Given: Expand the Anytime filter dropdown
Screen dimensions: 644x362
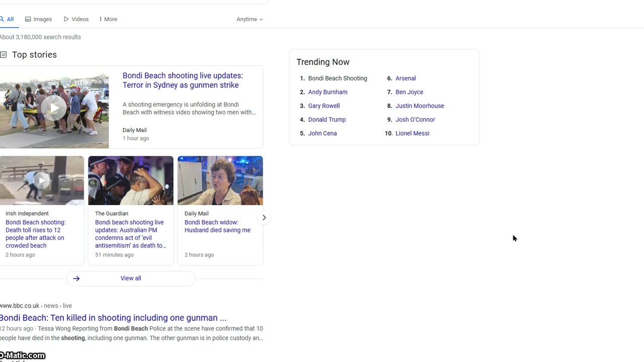Looking at the screenshot, I should 250,19.
